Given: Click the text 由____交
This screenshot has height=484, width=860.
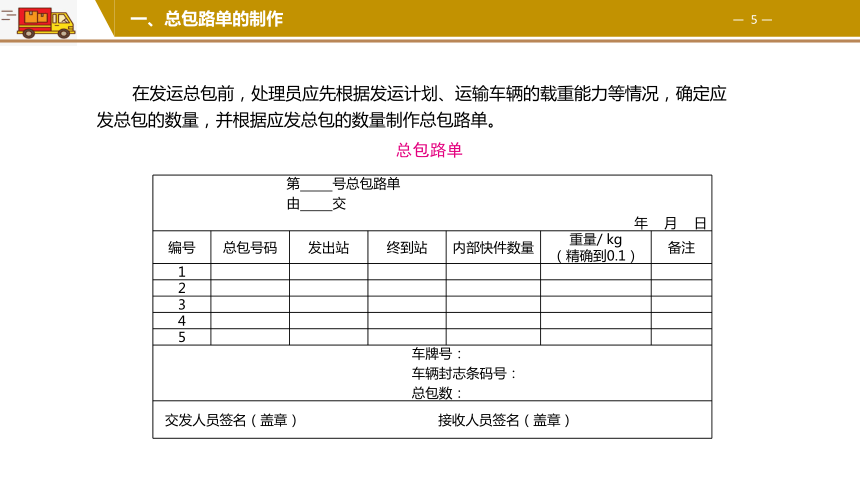Looking at the screenshot, I should [x=316, y=204].
